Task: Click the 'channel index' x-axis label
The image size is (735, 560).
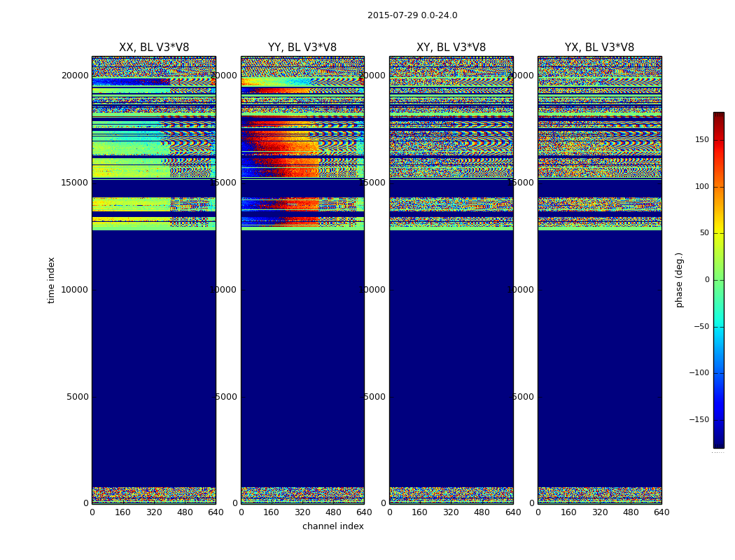Action: point(333,526)
